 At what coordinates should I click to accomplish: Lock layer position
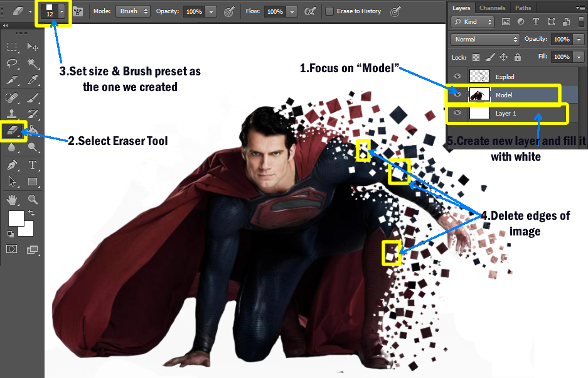click(x=504, y=57)
